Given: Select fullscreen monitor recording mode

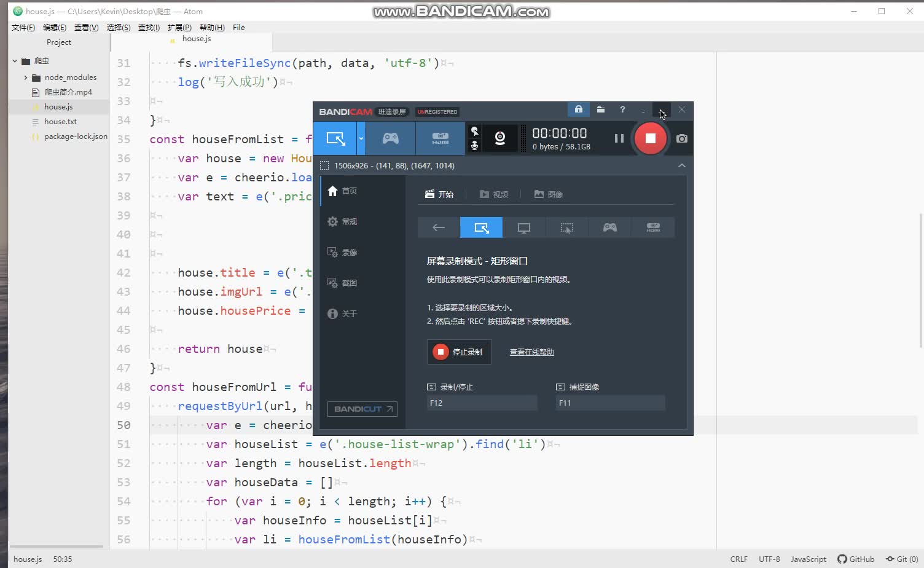Looking at the screenshot, I should 524,227.
